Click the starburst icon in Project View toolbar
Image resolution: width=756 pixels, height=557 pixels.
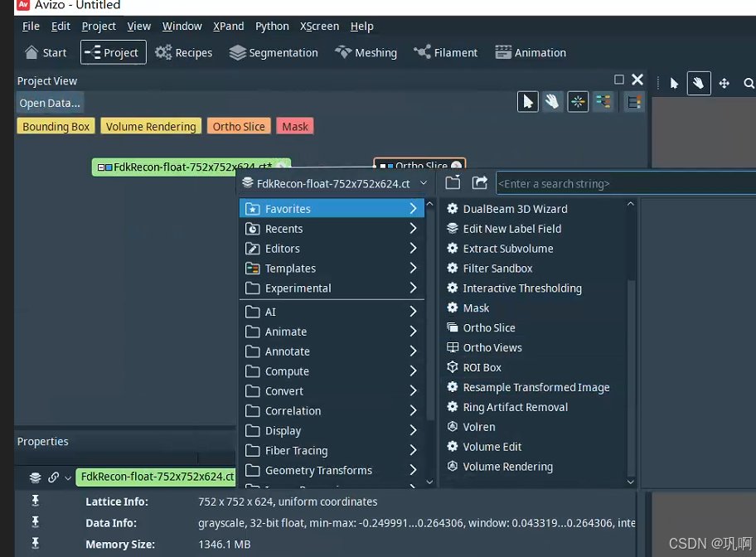tap(578, 102)
